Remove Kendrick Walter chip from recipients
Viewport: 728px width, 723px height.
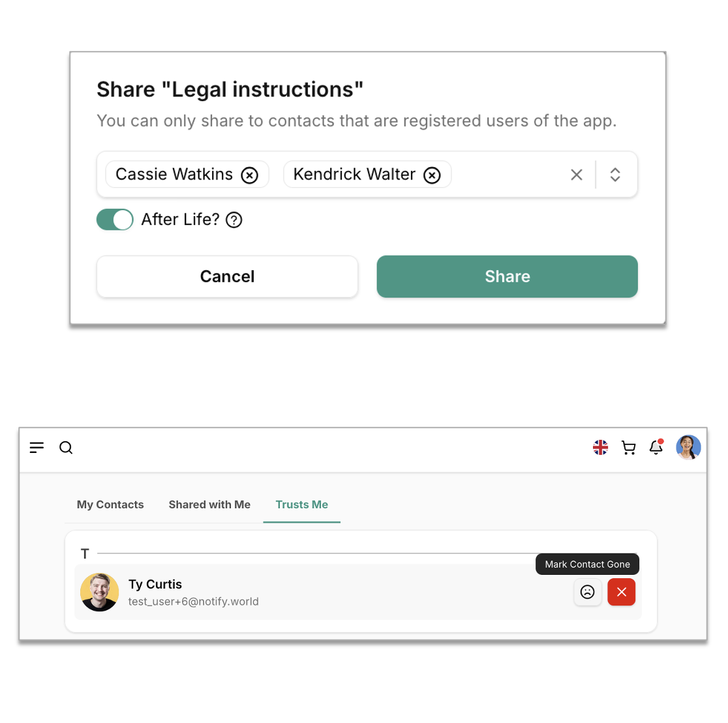point(432,175)
